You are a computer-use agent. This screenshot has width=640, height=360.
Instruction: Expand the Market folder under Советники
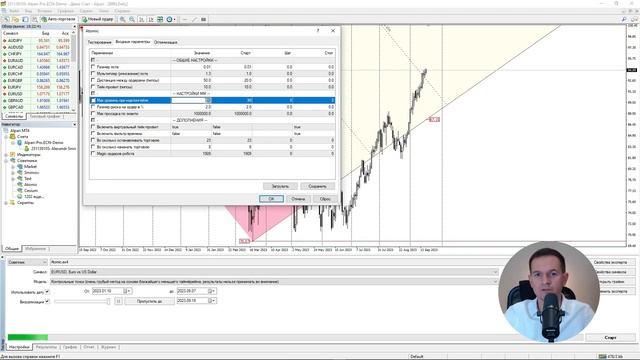[13, 167]
